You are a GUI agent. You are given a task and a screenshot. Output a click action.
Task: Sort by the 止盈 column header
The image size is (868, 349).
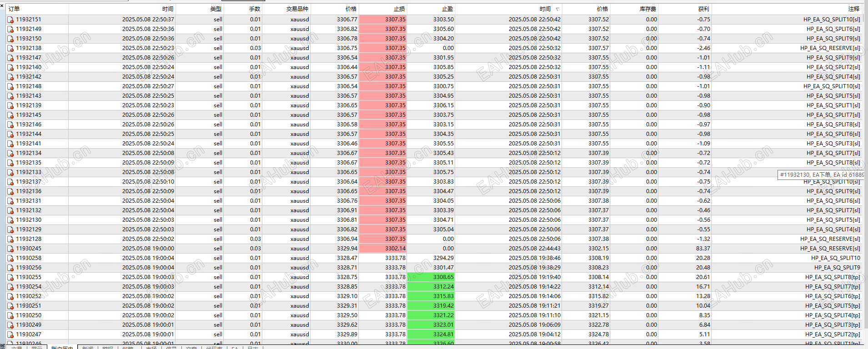click(x=431, y=9)
